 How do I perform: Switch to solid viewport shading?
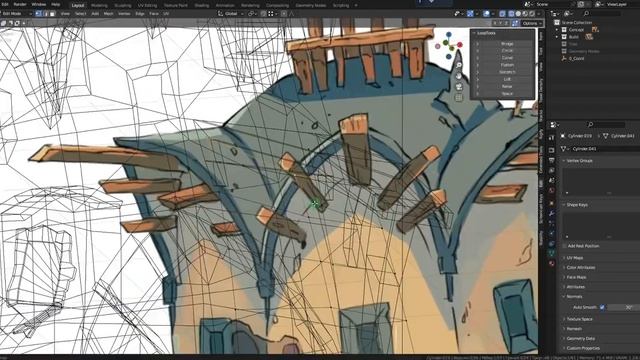[x=518, y=13]
